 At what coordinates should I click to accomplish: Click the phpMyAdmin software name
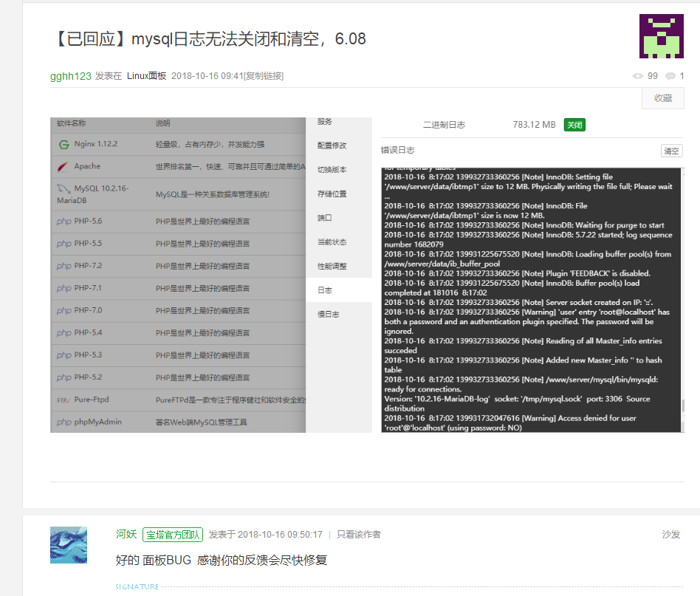click(x=97, y=422)
